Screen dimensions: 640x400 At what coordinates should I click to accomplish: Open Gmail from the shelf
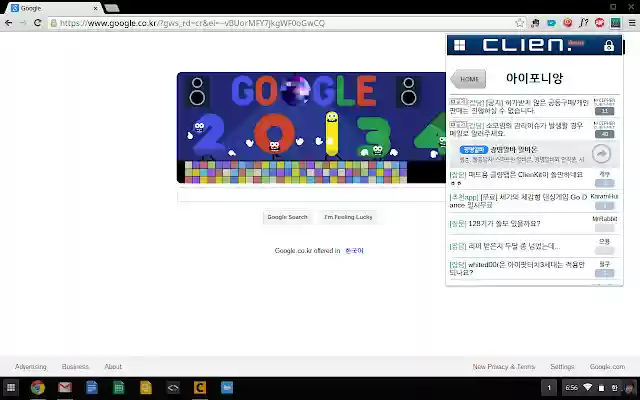(65, 387)
